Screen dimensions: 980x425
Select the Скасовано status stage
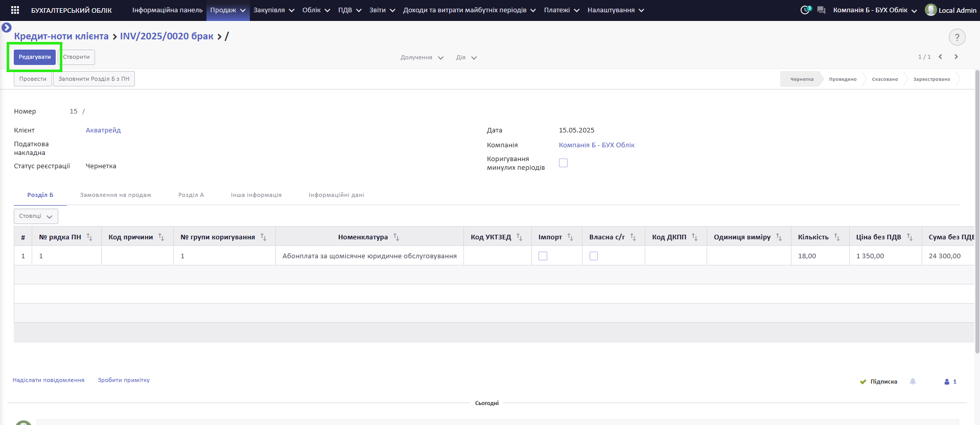(885, 79)
